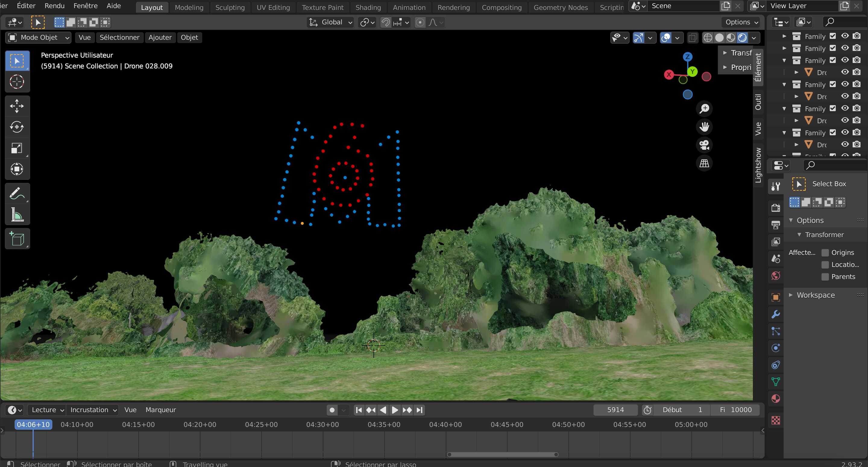Open the Global transform orientation dropdown
The image size is (868, 467).
pyautogui.click(x=331, y=22)
